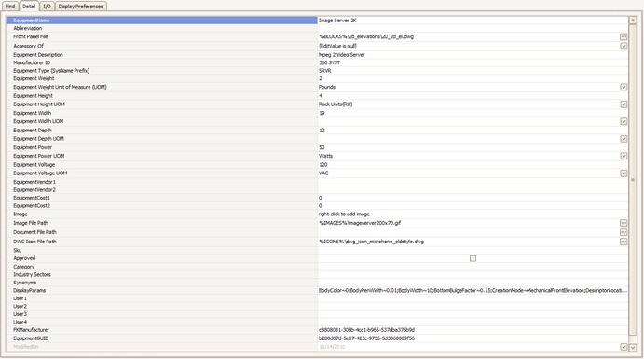Click the vertical scrollbar thumb
The width and height of the screenshot is (644, 359).
click(x=633, y=179)
